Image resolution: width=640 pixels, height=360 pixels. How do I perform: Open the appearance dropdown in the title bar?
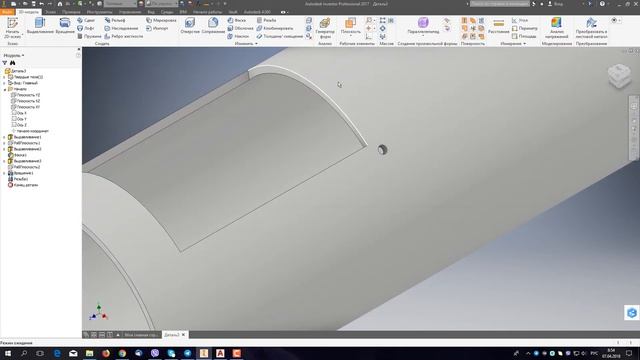[x=162, y=4]
